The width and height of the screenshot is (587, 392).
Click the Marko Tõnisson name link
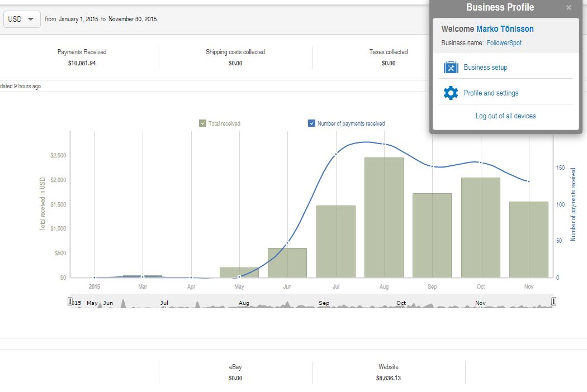point(505,29)
